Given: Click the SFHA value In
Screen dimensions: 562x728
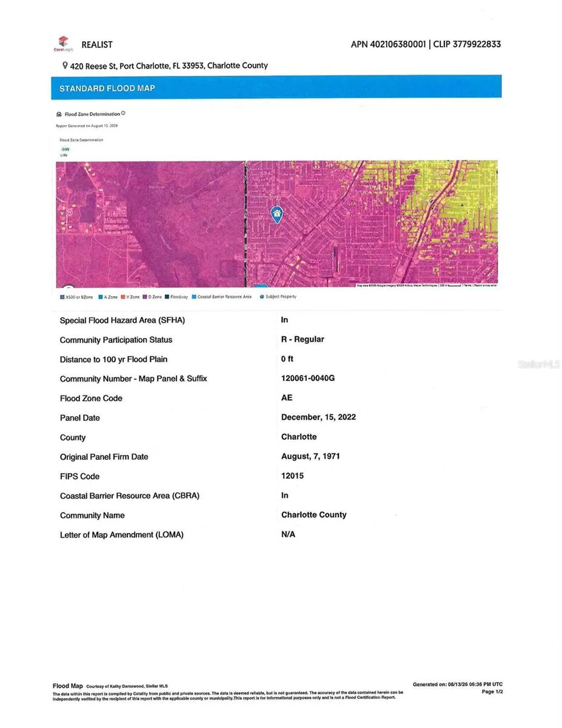Looking at the screenshot, I should (x=284, y=320).
